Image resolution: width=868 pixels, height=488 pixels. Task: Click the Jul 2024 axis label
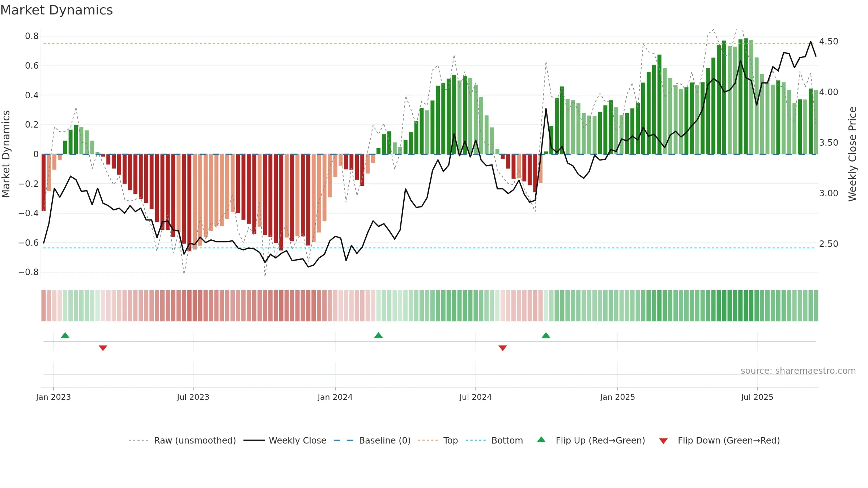pos(476,397)
